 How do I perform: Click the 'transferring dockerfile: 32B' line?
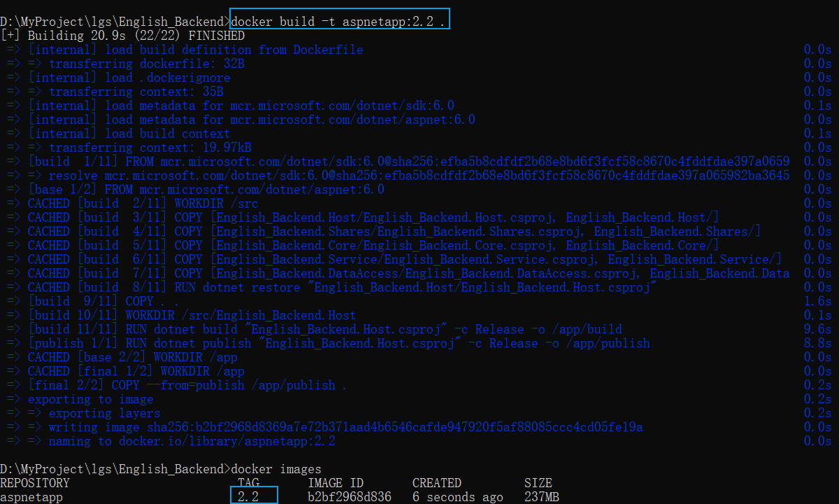tap(145, 64)
